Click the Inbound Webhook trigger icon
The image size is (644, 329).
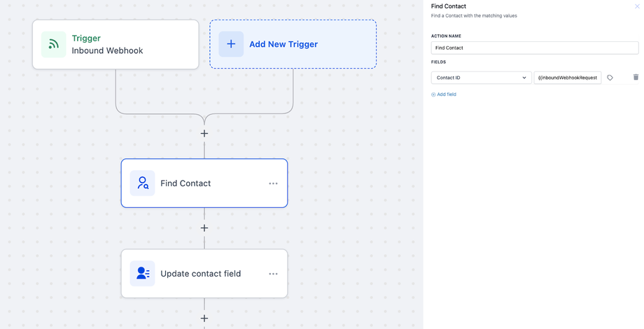(54, 44)
